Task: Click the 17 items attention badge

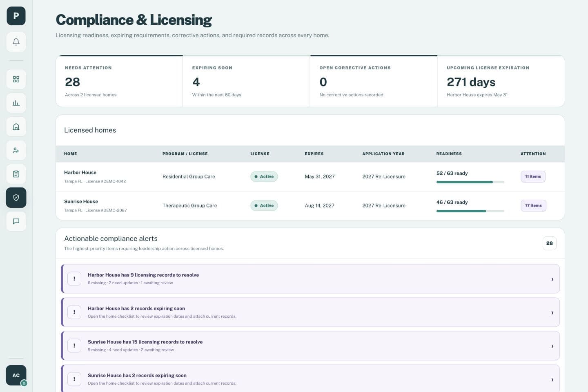Action: (533, 205)
